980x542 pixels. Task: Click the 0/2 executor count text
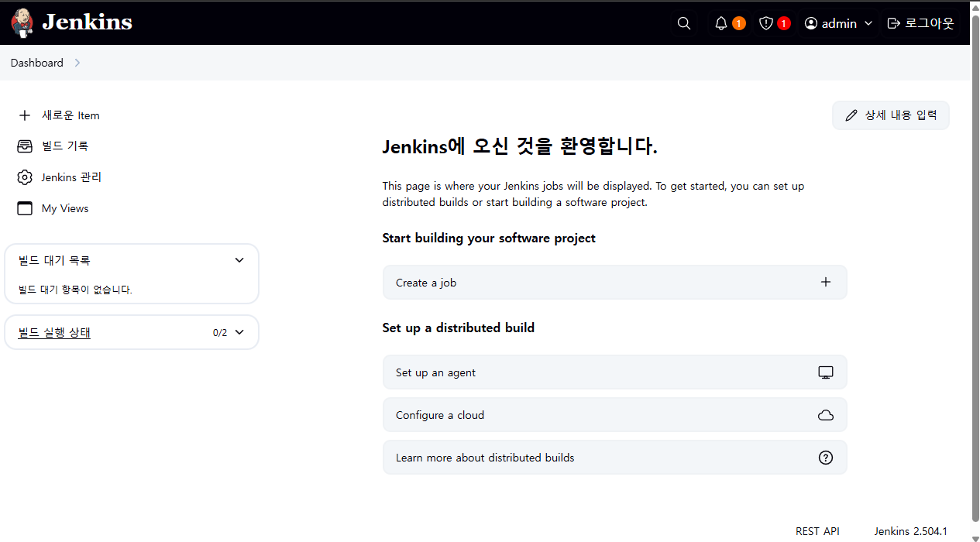click(220, 333)
